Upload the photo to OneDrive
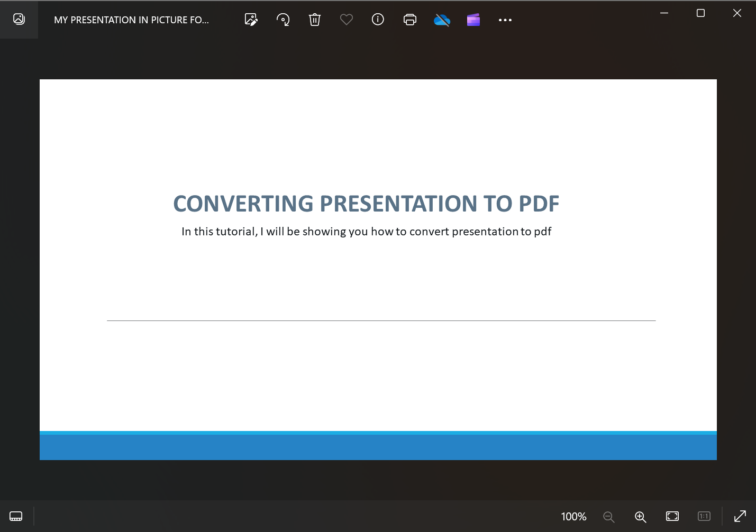The width and height of the screenshot is (756, 532). pyautogui.click(x=442, y=20)
